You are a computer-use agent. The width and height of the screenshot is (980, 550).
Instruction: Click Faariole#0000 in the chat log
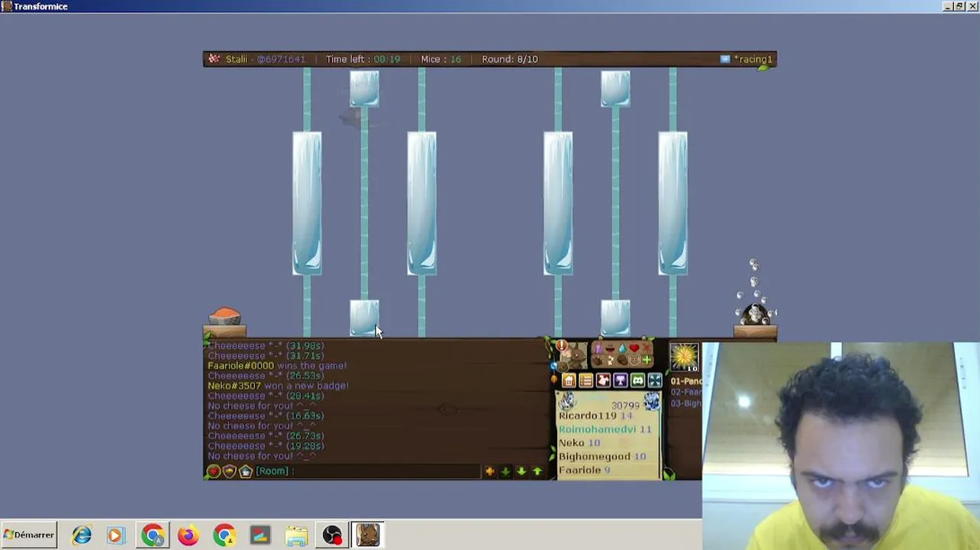click(240, 366)
